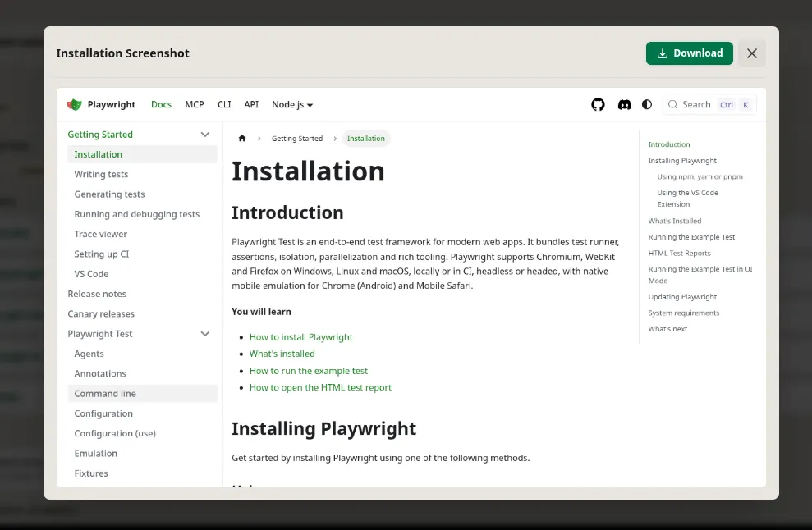Click the home breadcrumb icon
Viewport: 812px width, 530px height.
pyautogui.click(x=242, y=138)
